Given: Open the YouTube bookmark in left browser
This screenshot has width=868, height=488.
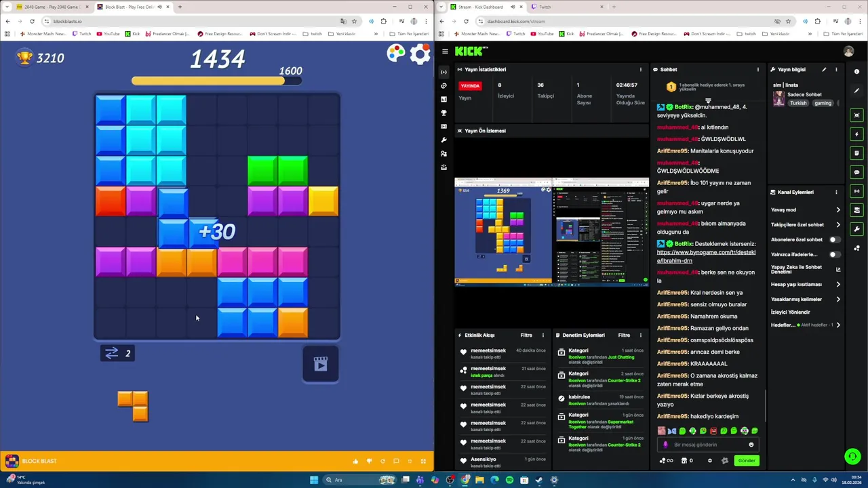Looking at the screenshot, I should coord(108,33).
